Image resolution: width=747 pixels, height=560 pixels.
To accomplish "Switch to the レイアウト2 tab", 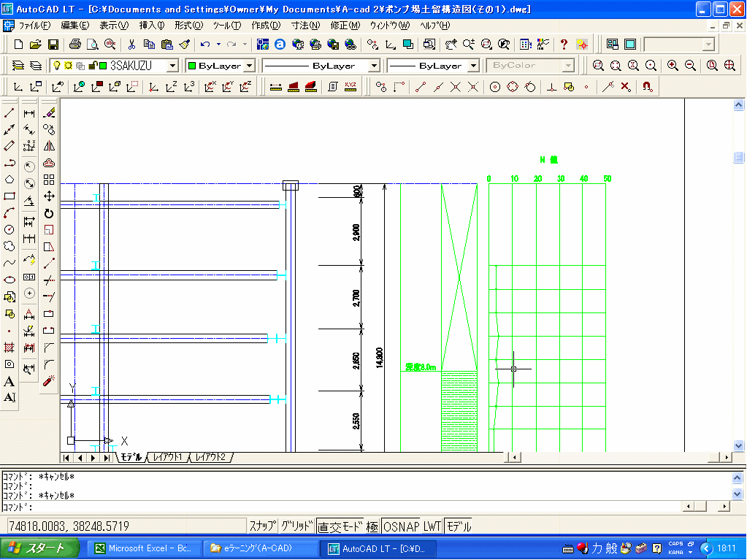I will [x=210, y=457].
